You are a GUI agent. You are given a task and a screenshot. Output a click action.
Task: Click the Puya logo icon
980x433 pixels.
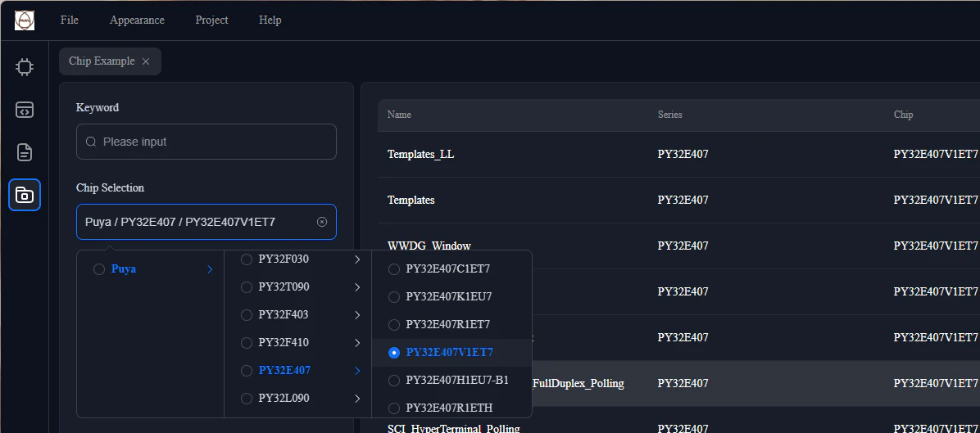25,20
